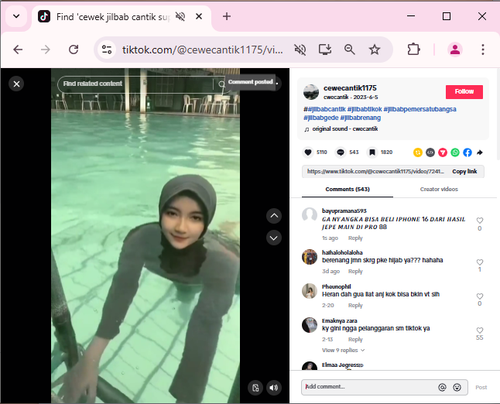The height and width of the screenshot is (404, 500).
Task: Reply to hahaloholaloha's comment
Action: 355,271
